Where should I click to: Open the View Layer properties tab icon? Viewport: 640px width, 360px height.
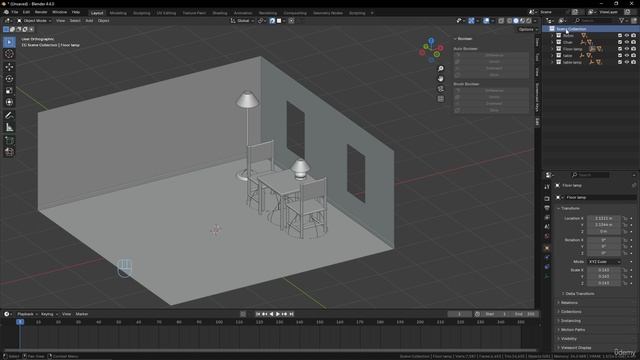(547, 218)
